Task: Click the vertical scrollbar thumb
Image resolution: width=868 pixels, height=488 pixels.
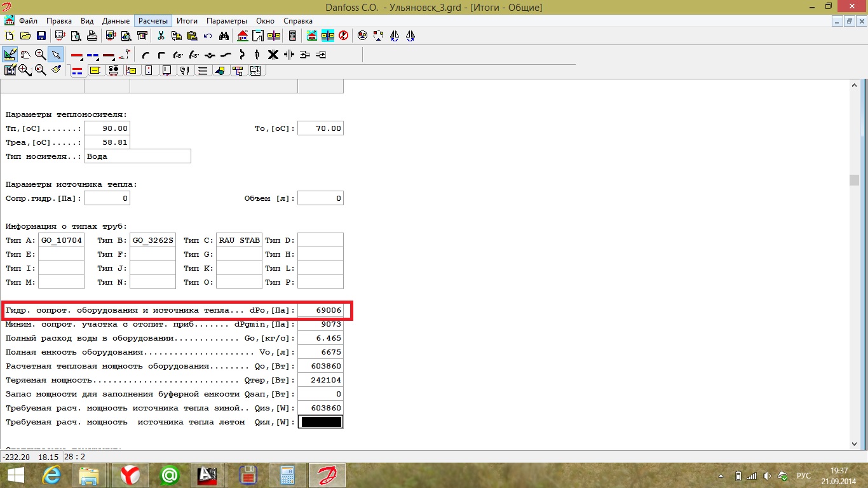Action: coord(855,180)
